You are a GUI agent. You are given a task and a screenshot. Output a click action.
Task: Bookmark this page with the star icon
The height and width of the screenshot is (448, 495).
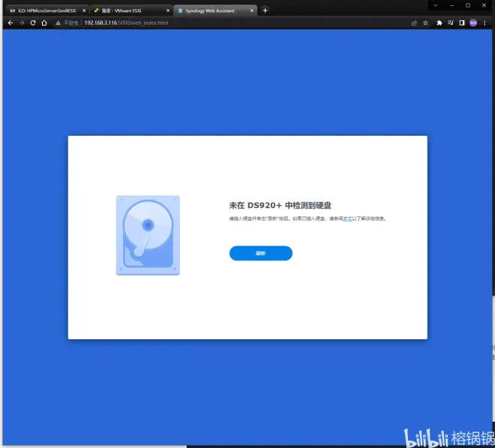(x=425, y=23)
